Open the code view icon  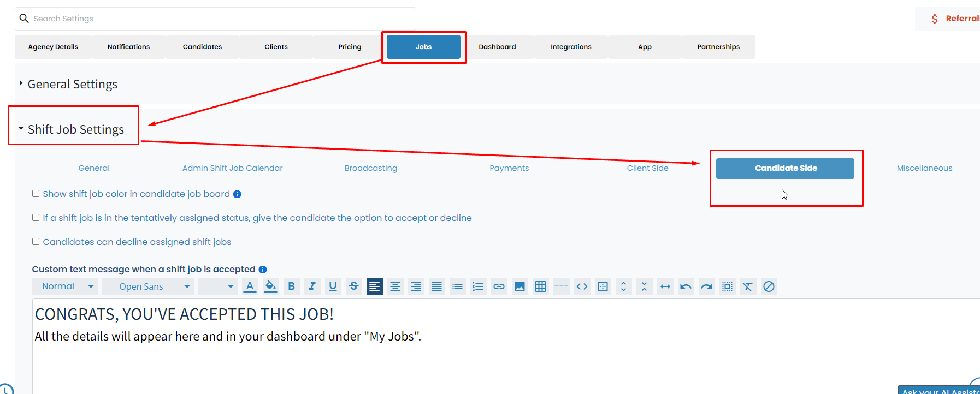582,286
